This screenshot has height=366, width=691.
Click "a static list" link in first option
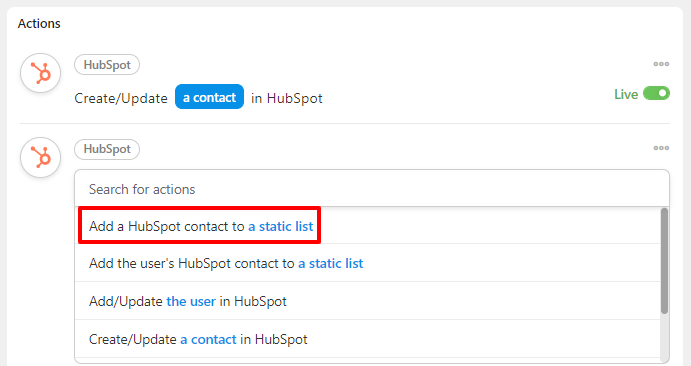[x=280, y=226]
